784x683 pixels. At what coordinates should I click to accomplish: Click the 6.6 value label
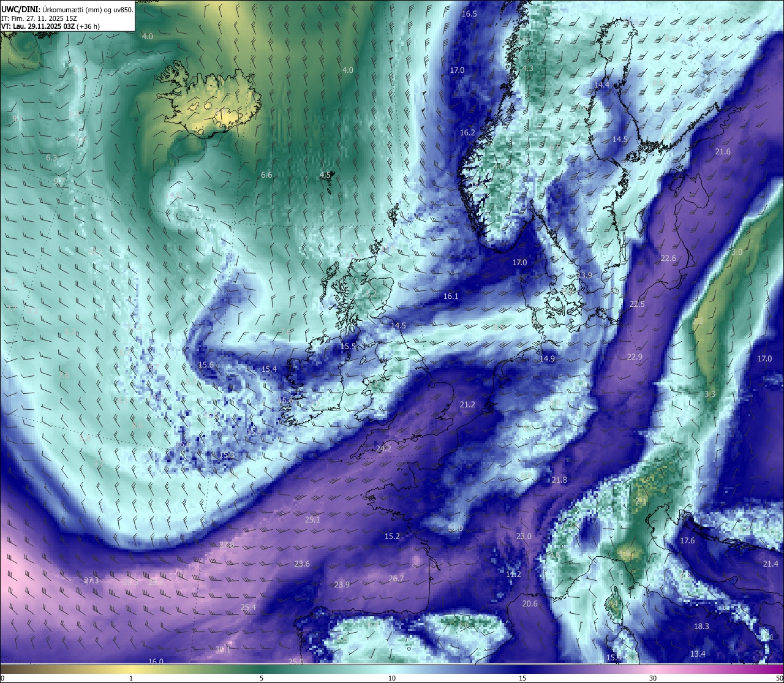(x=266, y=175)
